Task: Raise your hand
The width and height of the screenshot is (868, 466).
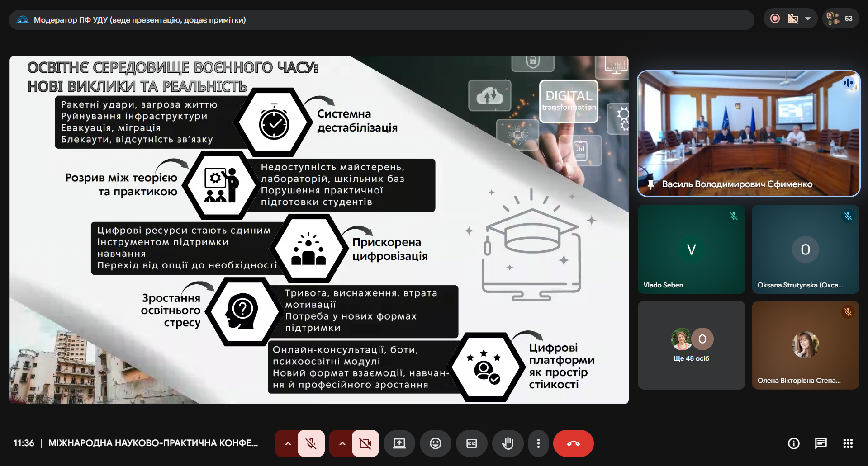Action: 508,443
